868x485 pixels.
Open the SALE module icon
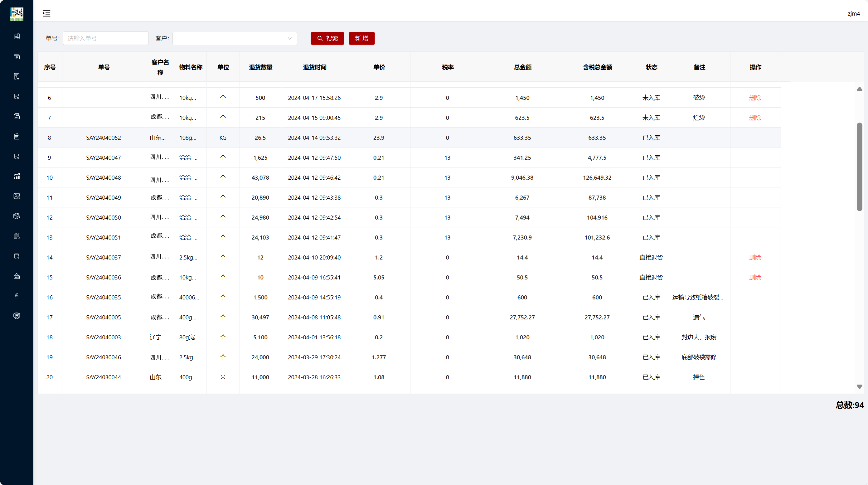coord(17,276)
